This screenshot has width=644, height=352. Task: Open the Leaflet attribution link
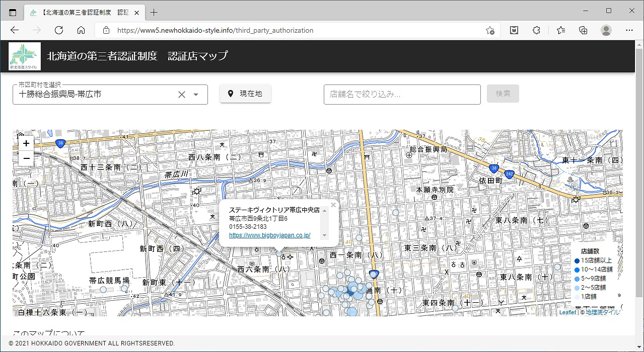point(567,312)
